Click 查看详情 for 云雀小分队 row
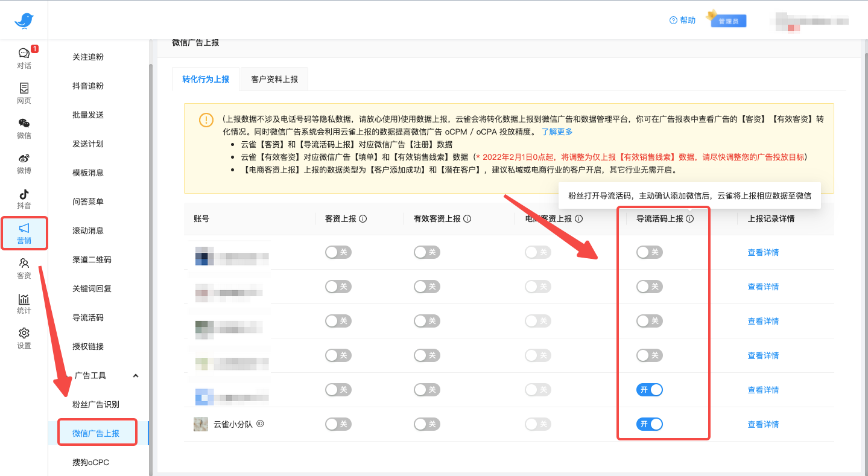This screenshot has width=868, height=476. pyautogui.click(x=763, y=424)
